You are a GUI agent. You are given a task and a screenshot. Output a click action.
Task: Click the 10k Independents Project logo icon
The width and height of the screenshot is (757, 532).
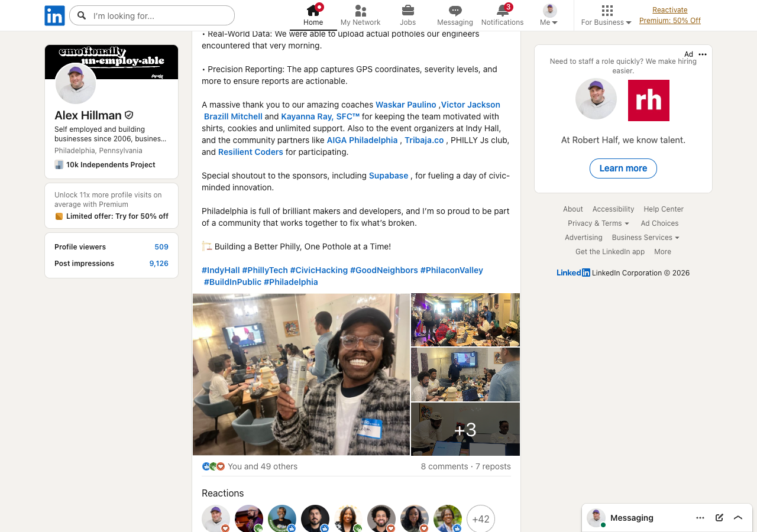[x=59, y=165]
